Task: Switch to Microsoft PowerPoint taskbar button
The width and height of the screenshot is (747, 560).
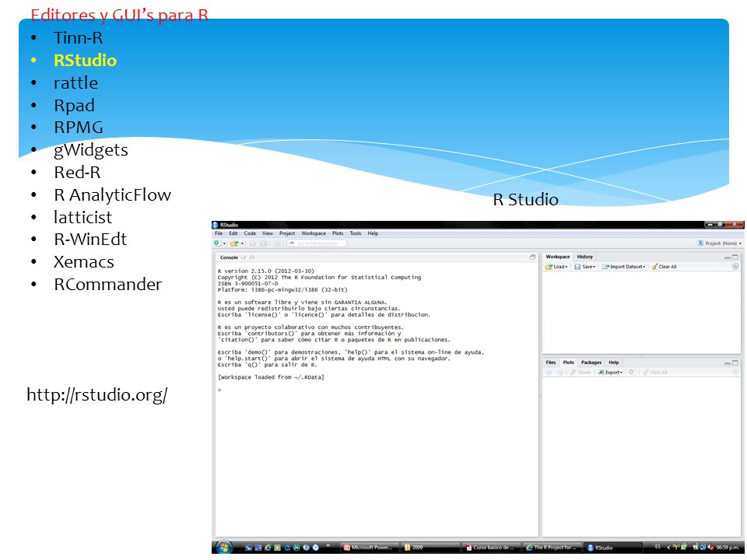Action: [369, 548]
